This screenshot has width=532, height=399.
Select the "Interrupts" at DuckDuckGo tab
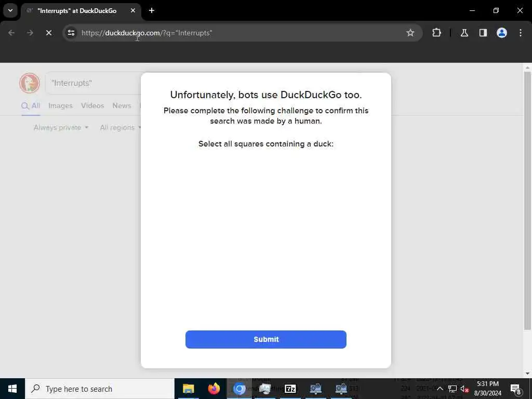pos(81,11)
